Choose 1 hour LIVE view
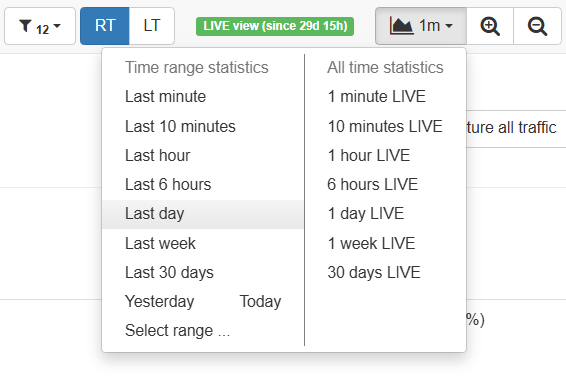Image resolution: width=566 pixels, height=377 pixels. click(x=369, y=156)
